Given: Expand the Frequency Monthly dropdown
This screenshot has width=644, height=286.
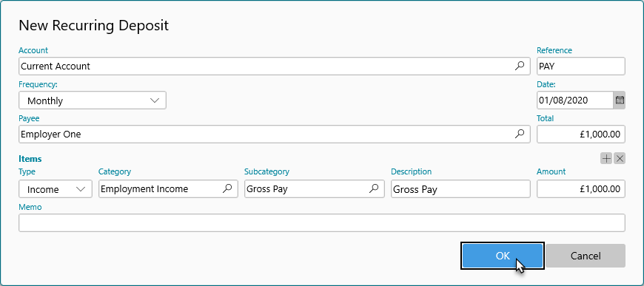Looking at the screenshot, I should [93, 100].
